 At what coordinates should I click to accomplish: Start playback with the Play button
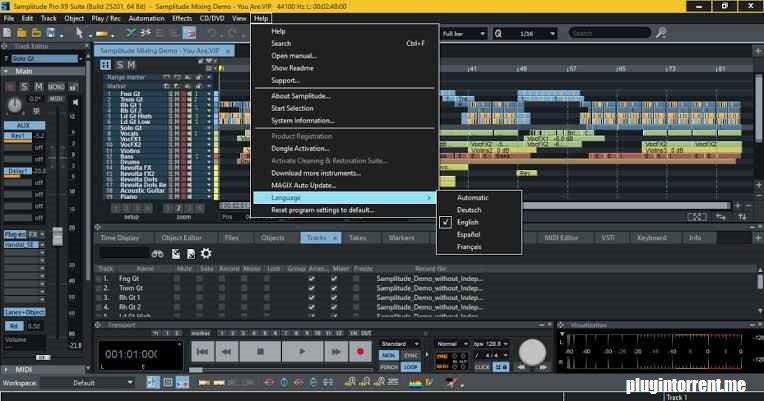[302, 351]
